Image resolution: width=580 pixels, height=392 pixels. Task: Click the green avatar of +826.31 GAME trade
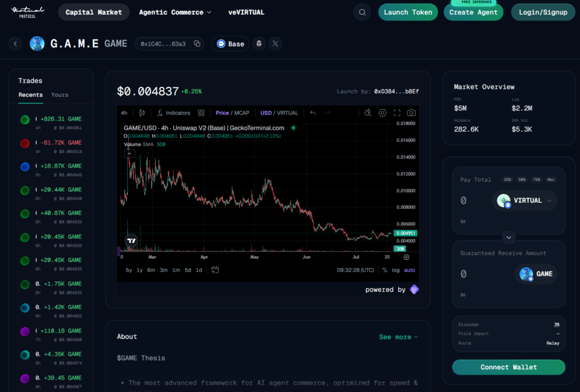point(25,120)
